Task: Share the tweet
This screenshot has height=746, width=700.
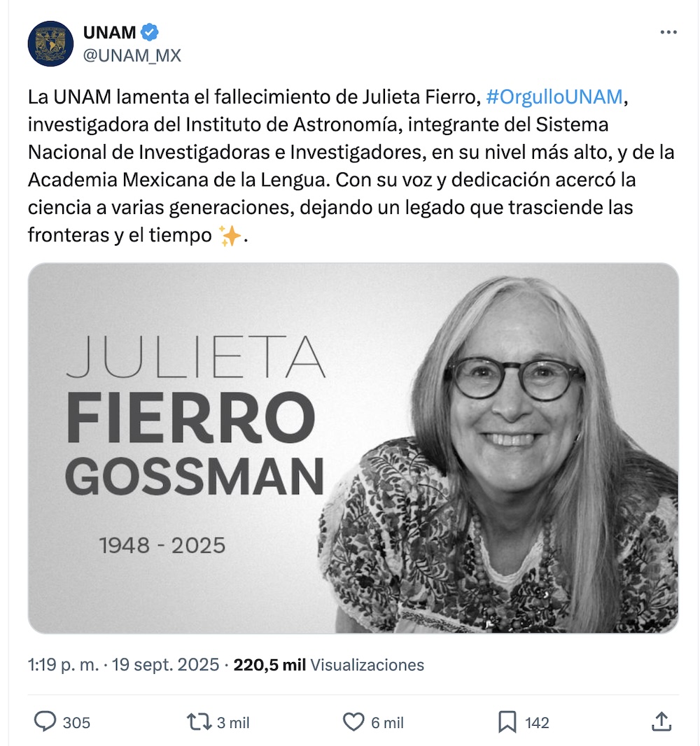Action: (x=661, y=722)
